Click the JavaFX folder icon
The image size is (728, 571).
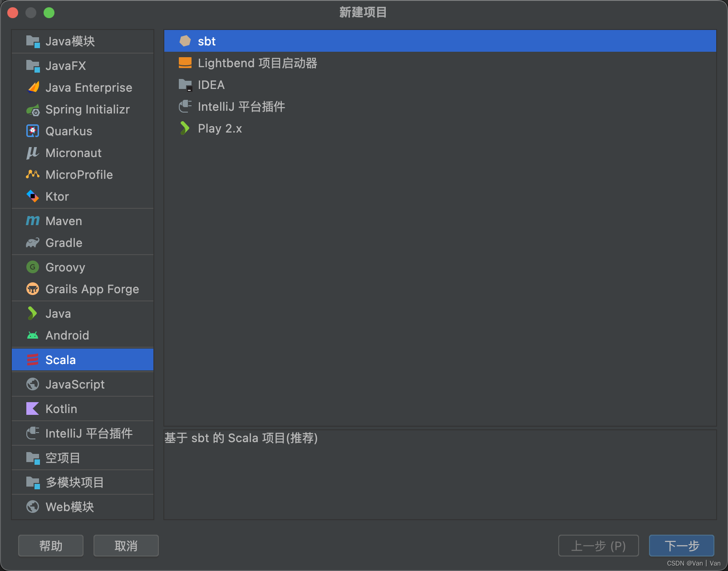[33, 66]
